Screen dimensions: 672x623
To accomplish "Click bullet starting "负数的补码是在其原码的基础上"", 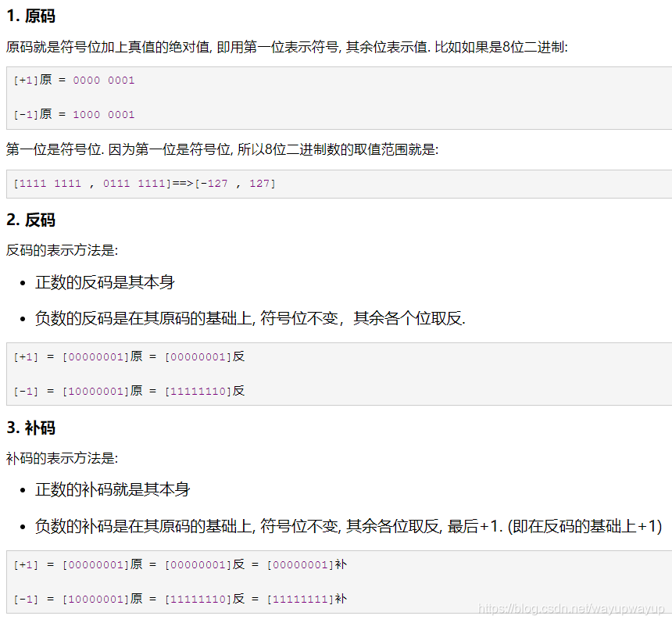I will coord(349,526).
